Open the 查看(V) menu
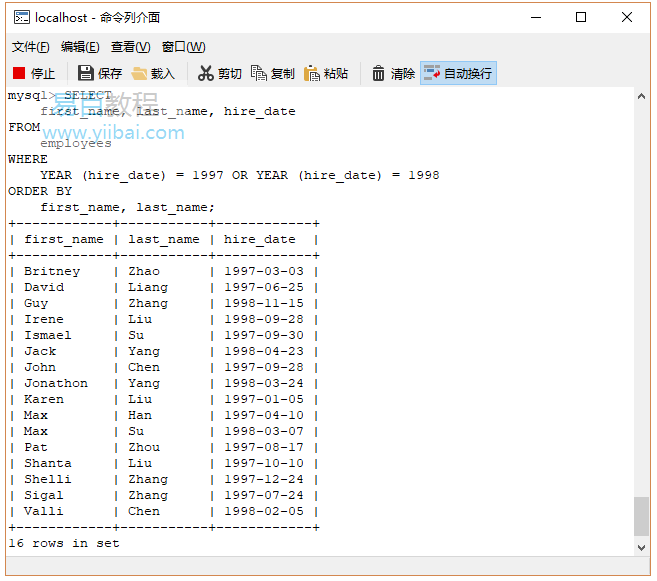The image size is (657, 581). pyautogui.click(x=130, y=47)
